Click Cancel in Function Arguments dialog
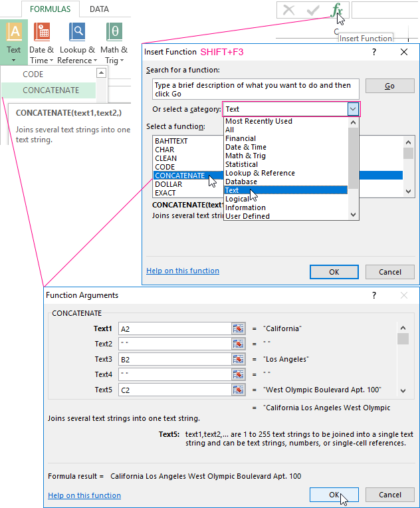The image size is (420, 508). 390,495
